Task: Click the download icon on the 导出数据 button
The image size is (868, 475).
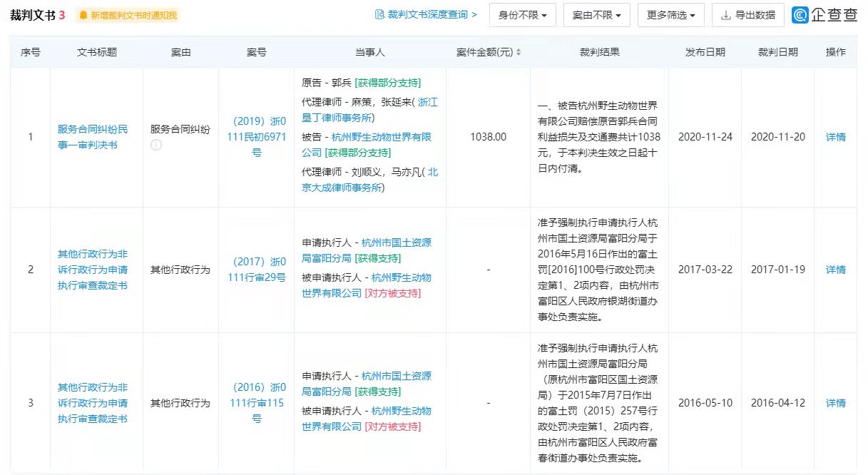Action: 726,14
